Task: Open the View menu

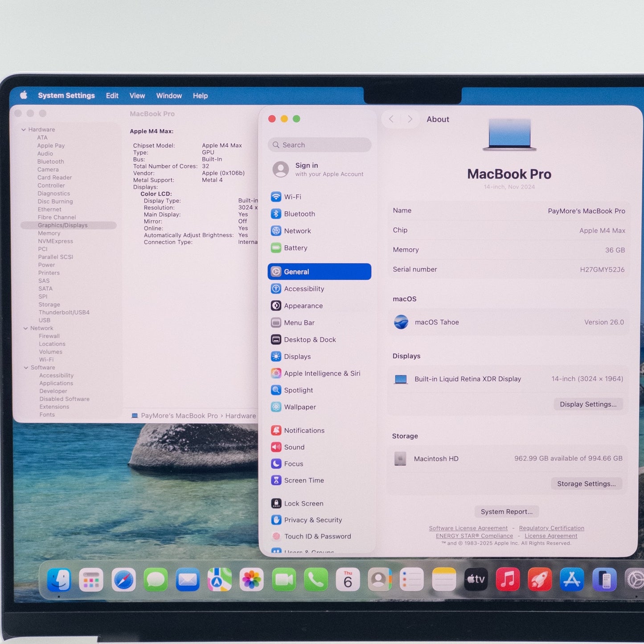Action: pos(137,96)
